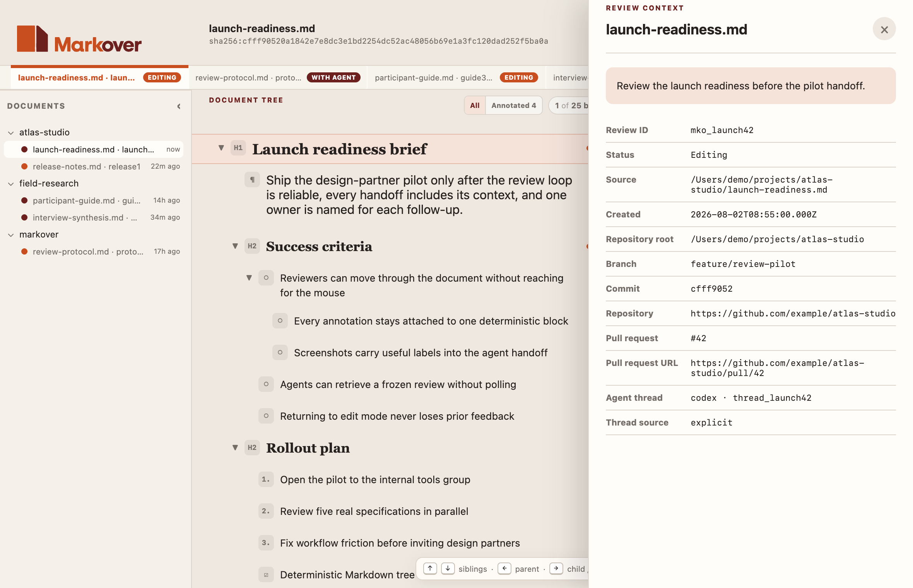Click the Commit value cfff9052
Screen dimensions: 913x588
(x=711, y=289)
